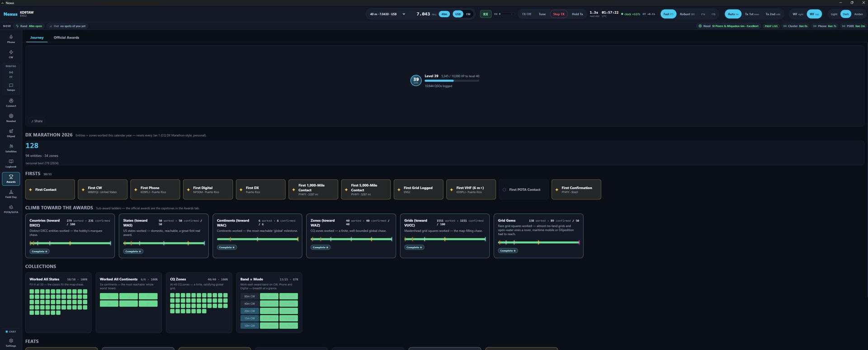The image size is (868, 350).
Task: Toggle the 40m band pill
Action: coord(444,14)
